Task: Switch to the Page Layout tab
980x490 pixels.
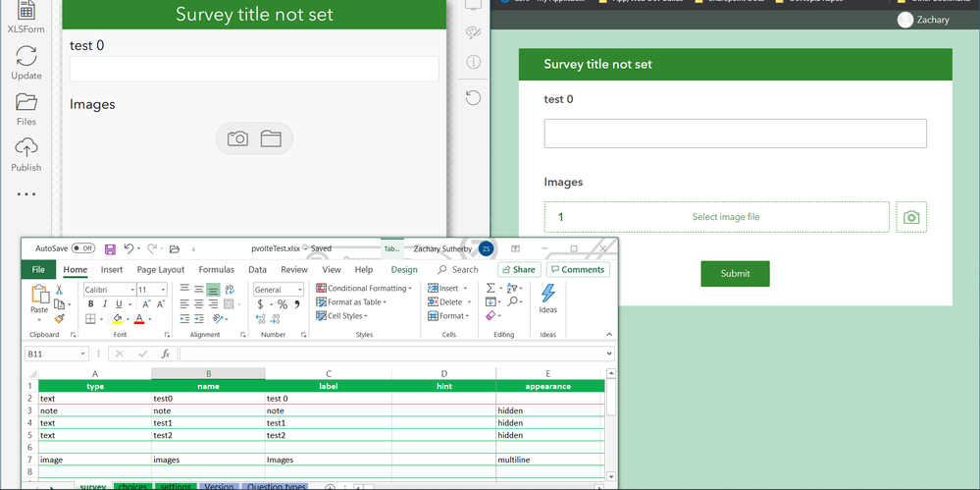Action: (x=161, y=270)
